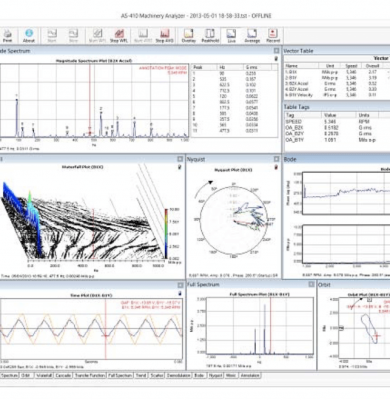390x400 pixels.
Task: Click the Nyquist panel title
Action: 196,159
